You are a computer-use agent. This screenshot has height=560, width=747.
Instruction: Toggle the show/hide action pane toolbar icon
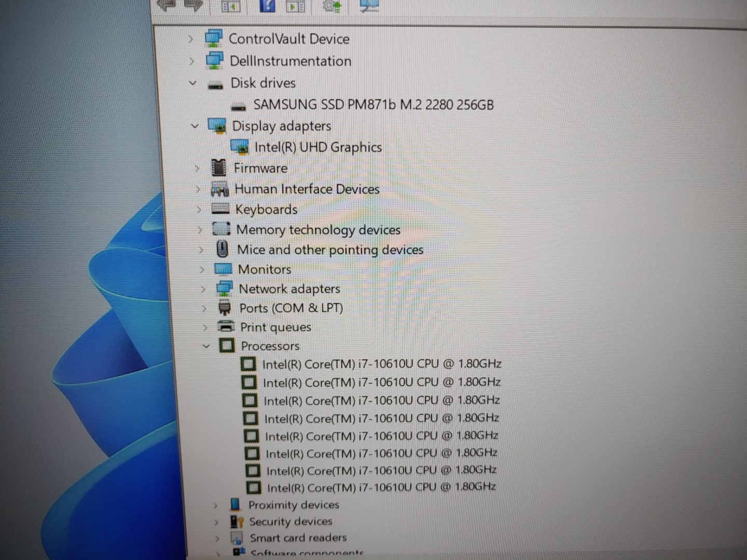point(295,6)
